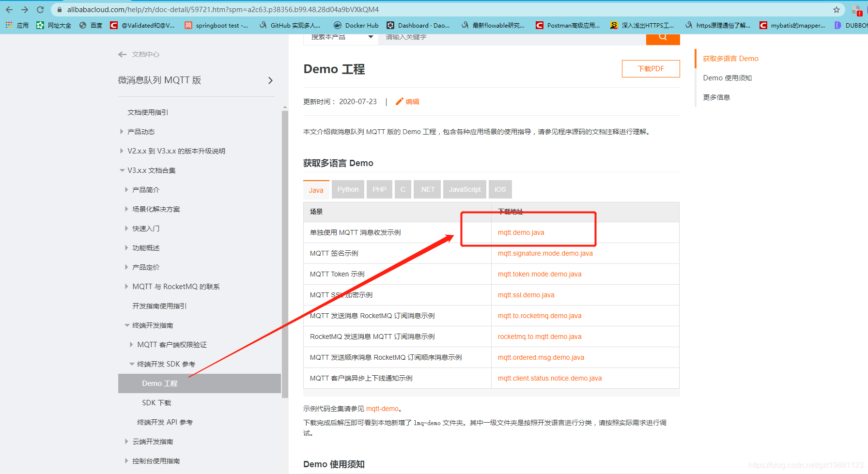Viewport: 868px width, 474px height.
Task: Click the mqtt-demo link below table
Action: pyautogui.click(x=382, y=409)
